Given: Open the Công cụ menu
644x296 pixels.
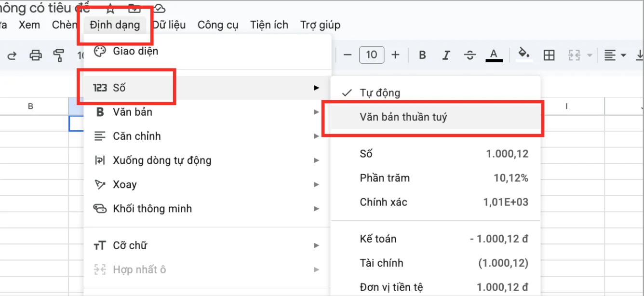Looking at the screenshot, I should click(x=218, y=25).
